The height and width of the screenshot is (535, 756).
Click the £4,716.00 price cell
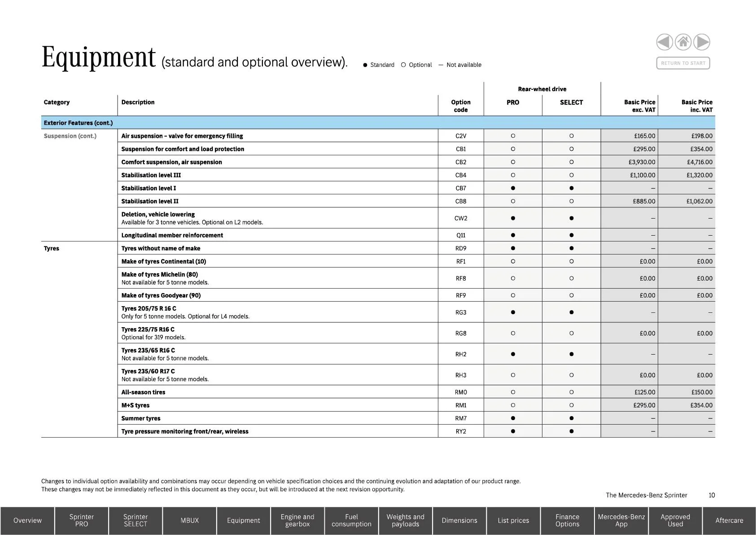(x=686, y=162)
